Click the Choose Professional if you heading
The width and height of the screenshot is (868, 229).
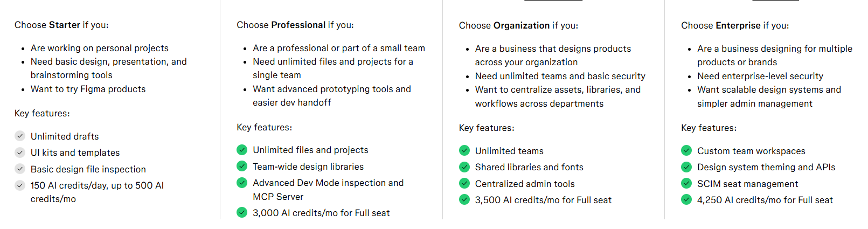coord(295,25)
